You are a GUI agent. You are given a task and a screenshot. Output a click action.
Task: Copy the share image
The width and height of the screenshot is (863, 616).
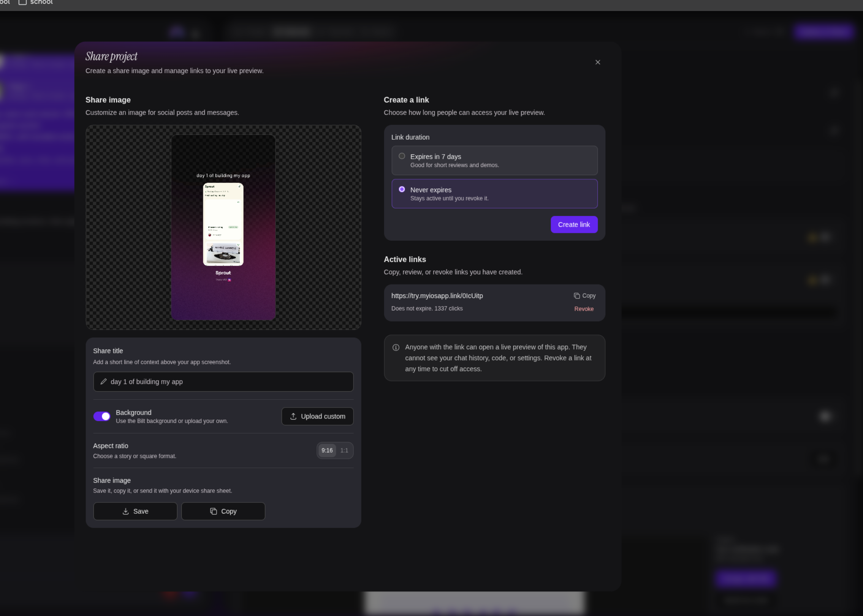click(x=223, y=511)
